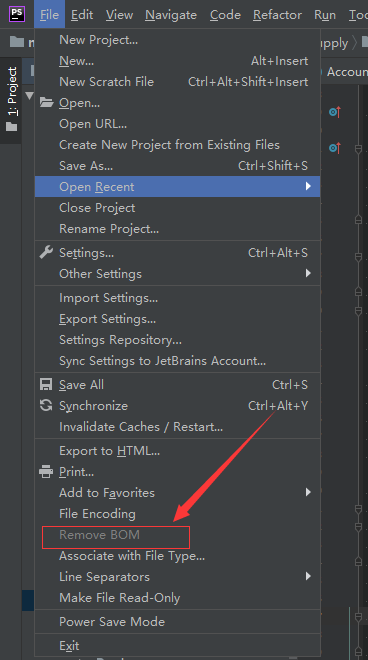Click the project folder icon in navigation bar
Viewport: 368px width, 660px height.
[17, 42]
